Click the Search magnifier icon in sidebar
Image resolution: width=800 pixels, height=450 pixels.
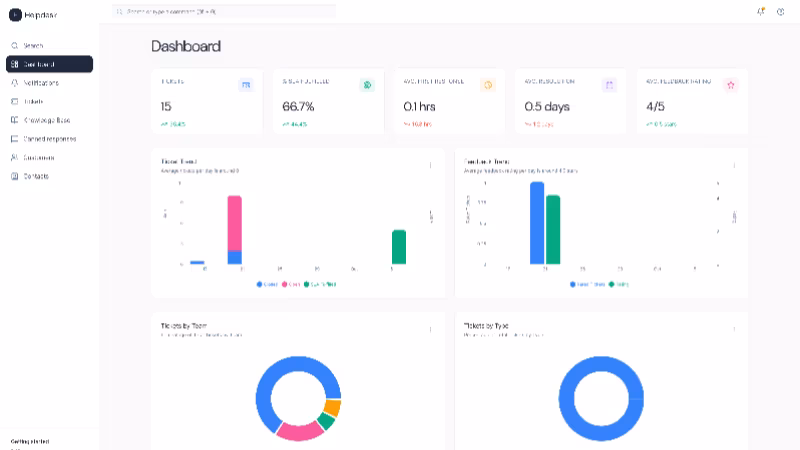14,45
